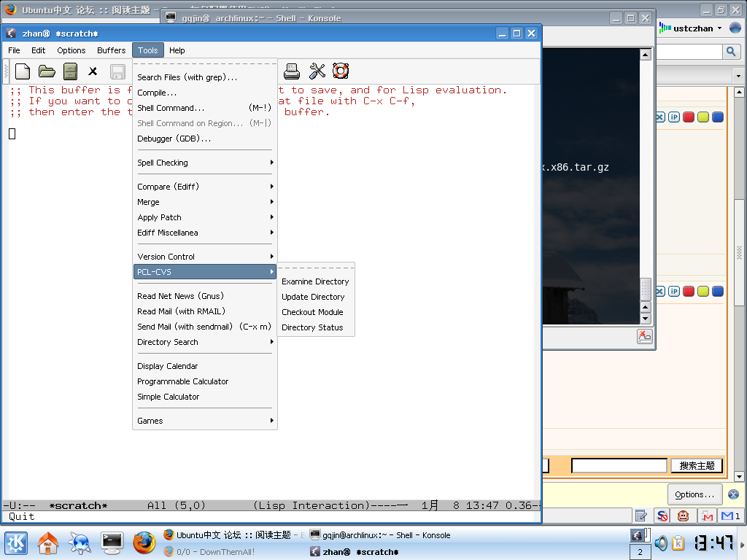The height and width of the screenshot is (560, 747).
Task: Select Debugger (GDB)... menu entry
Action: pyautogui.click(x=205, y=139)
